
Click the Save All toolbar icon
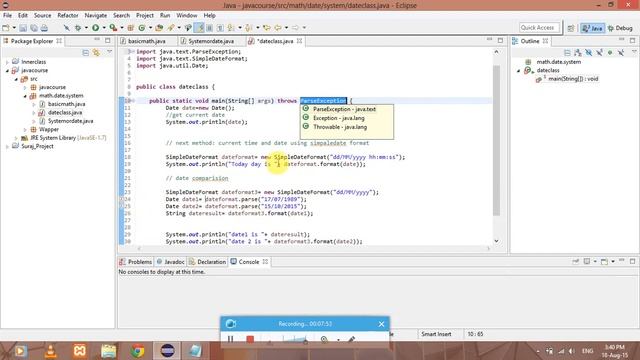pos(33,28)
